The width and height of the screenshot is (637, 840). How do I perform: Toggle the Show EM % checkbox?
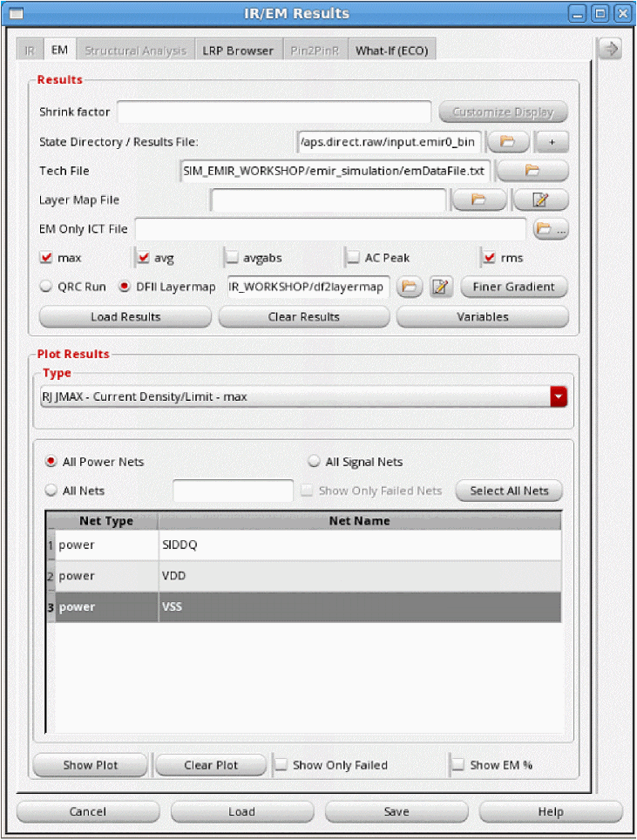(458, 765)
